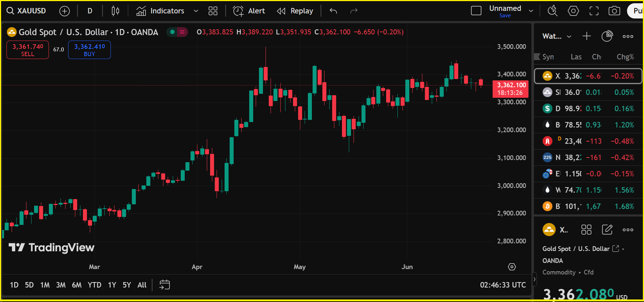Toggle the pink approximate data indicator
The width and height of the screenshot is (644, 302).
pyautogui.click(x=183, y=32)
